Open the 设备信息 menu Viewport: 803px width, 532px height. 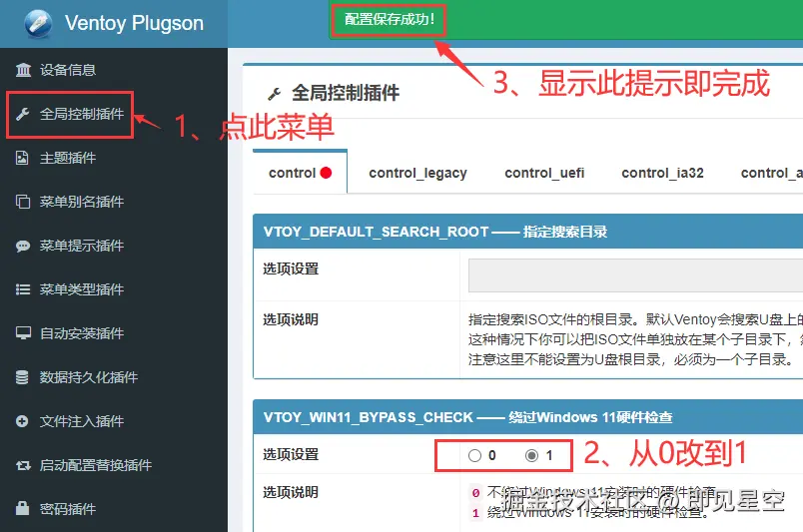114,70
